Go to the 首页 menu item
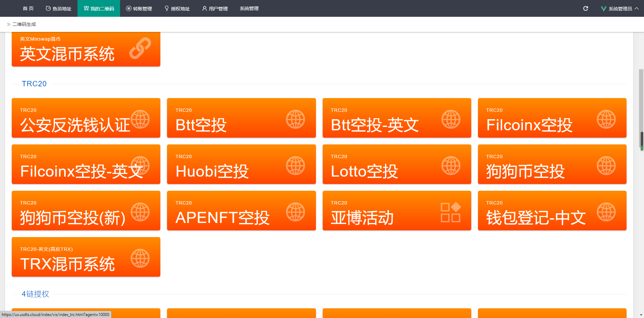Image resolution: width=644 pixels, height=318 pixels. (28, 8)
